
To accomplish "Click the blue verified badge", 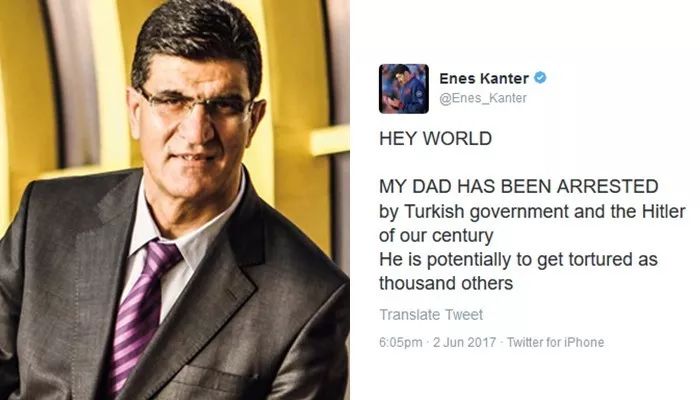I will click(540, 78).
